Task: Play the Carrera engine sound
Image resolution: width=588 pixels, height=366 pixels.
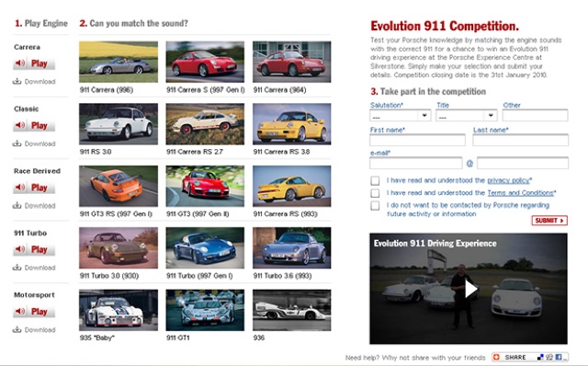Action: pyautogui.click(x=34, y=63)
